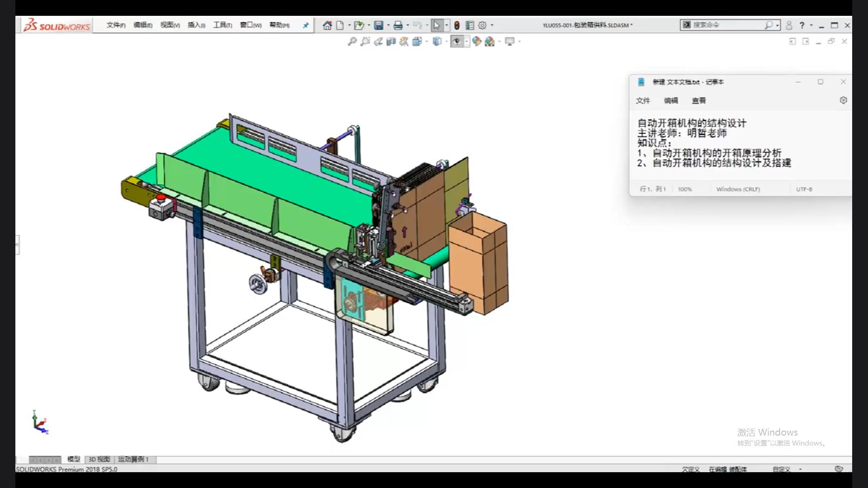Click 行1, 列1 position in Notepad status bar
Viewport: 868px width, 488px height.
(x=653, y=189)
